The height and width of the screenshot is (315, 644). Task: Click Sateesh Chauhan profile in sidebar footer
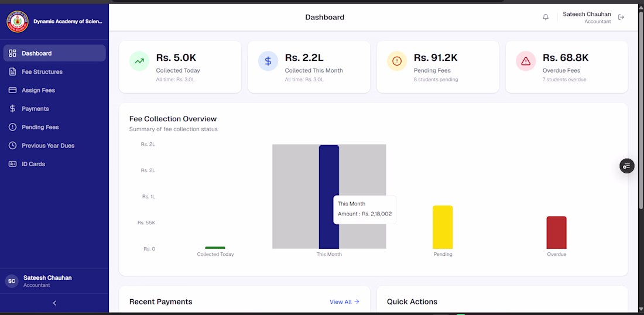47,281
